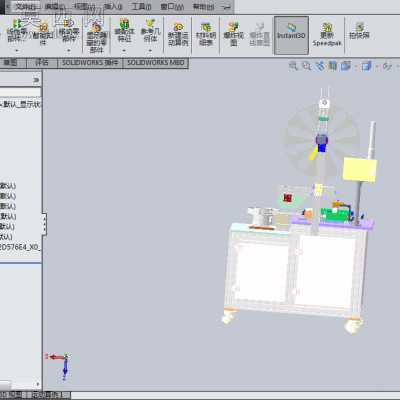This screenshot has height=400, width=400.
Task: Open the 窗口 (Window) menu
Action: [172, 6]
